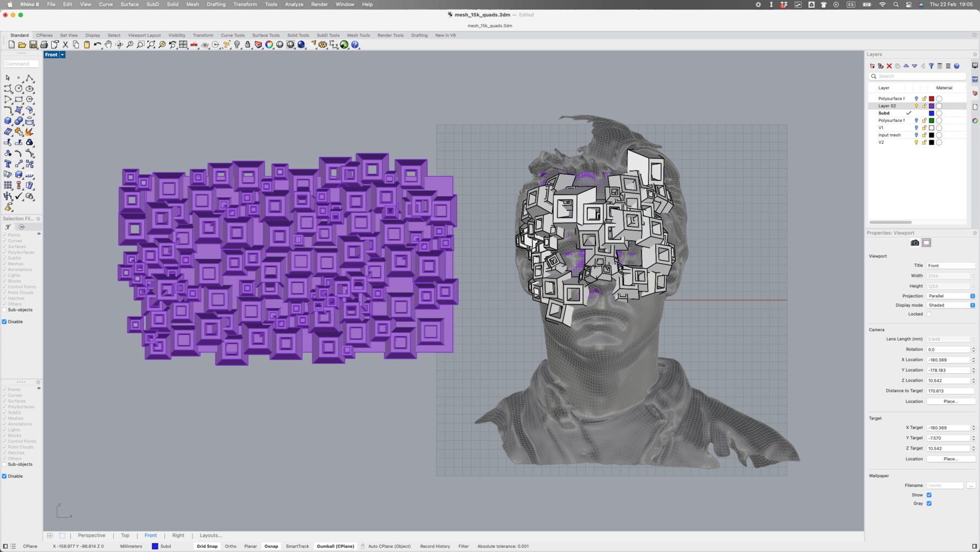Click the X Location camera stepper
The image size is (980, 552).
[x=973, y=360]
